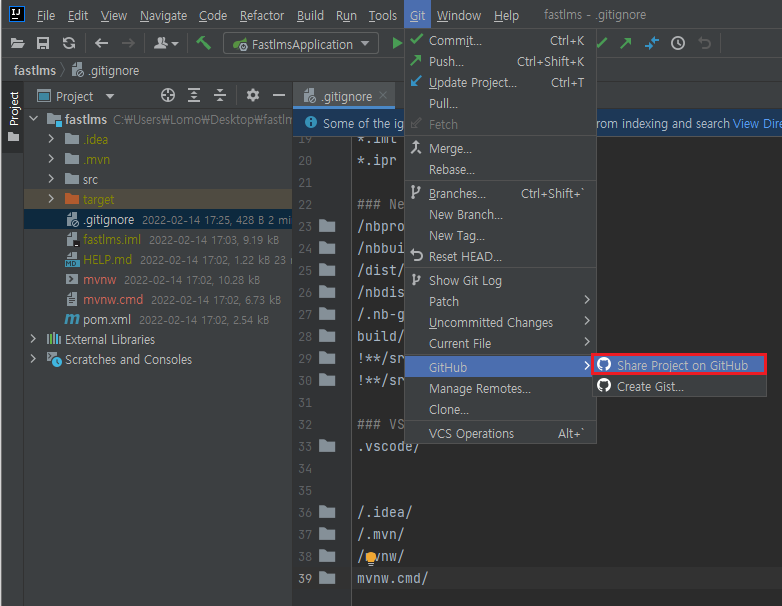Click editor line containing /.idea/

coord(385,512)
